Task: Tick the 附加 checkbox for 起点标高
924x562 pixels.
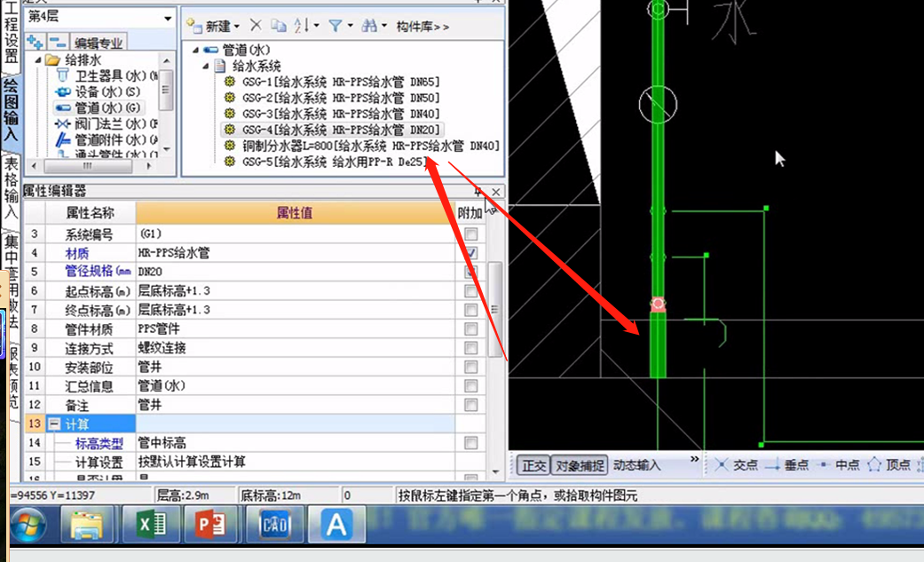Action: tap(470, 290)
